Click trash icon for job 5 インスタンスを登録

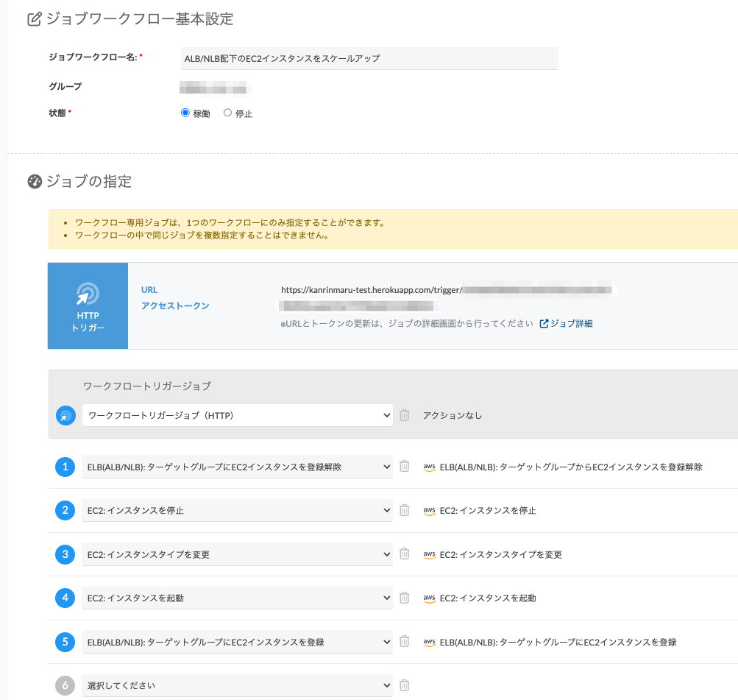pyautogui.click(x=404, y=641)
